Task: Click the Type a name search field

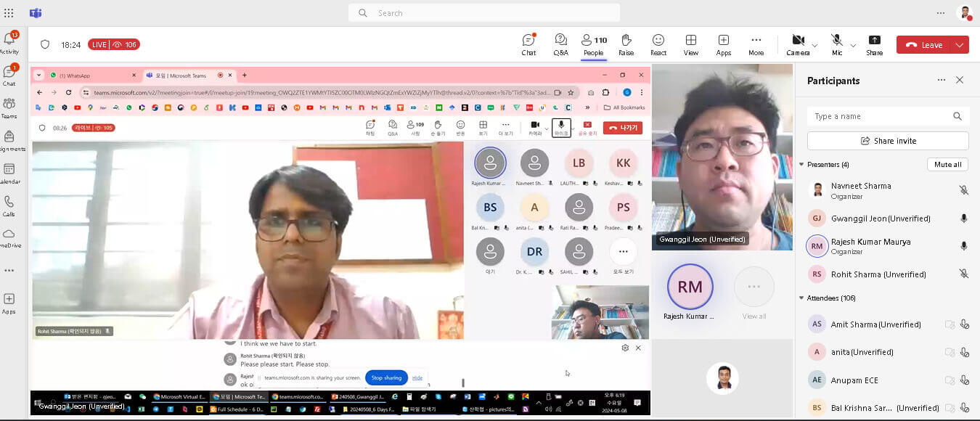Action: 878,116
